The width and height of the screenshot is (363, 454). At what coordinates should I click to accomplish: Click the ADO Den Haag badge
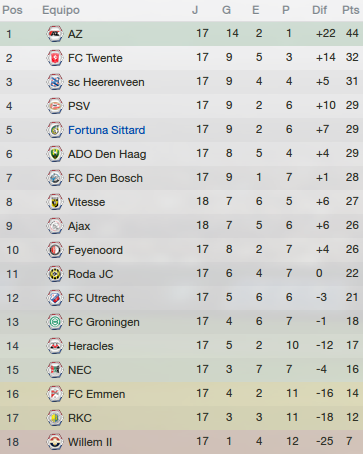click(x=55, y=154)
